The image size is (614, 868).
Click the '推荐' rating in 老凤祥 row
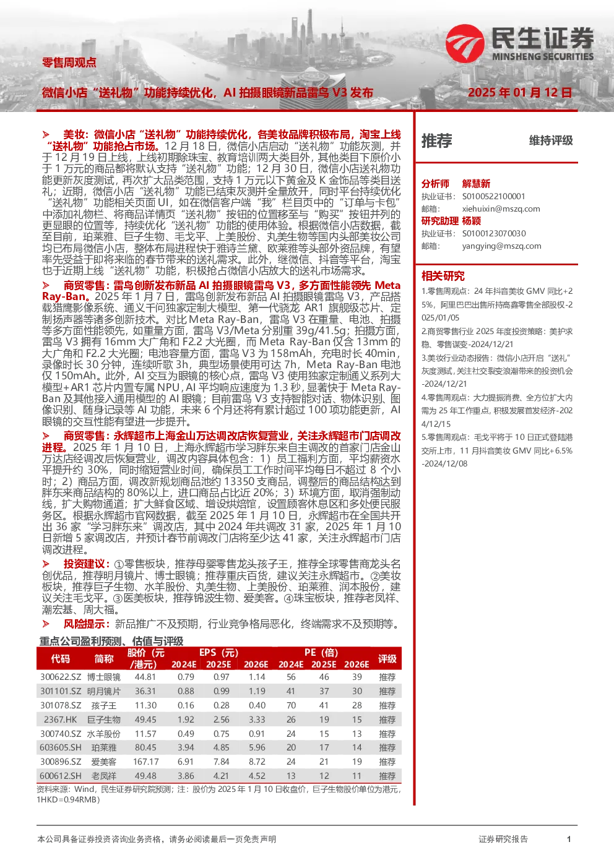pos(387,776)
